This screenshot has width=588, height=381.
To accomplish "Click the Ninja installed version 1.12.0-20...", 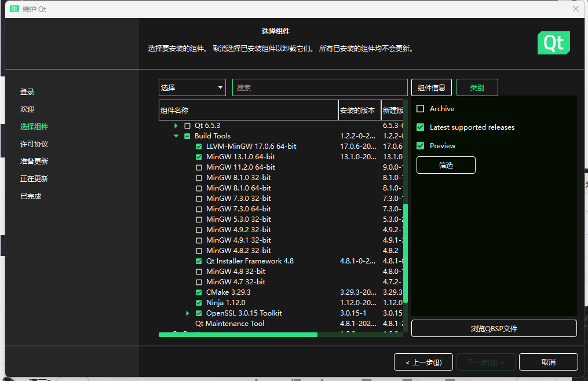I will [358, 303].
